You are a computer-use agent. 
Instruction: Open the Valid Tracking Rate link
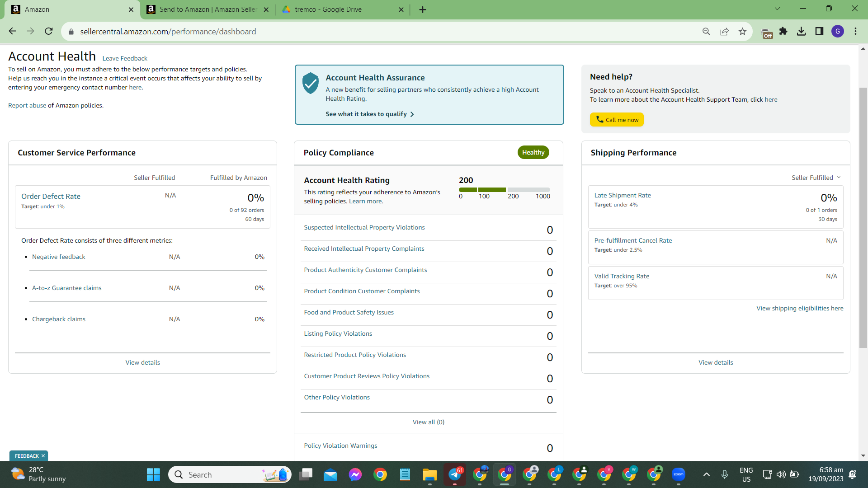pyautogui.click(x=622, y=276)
